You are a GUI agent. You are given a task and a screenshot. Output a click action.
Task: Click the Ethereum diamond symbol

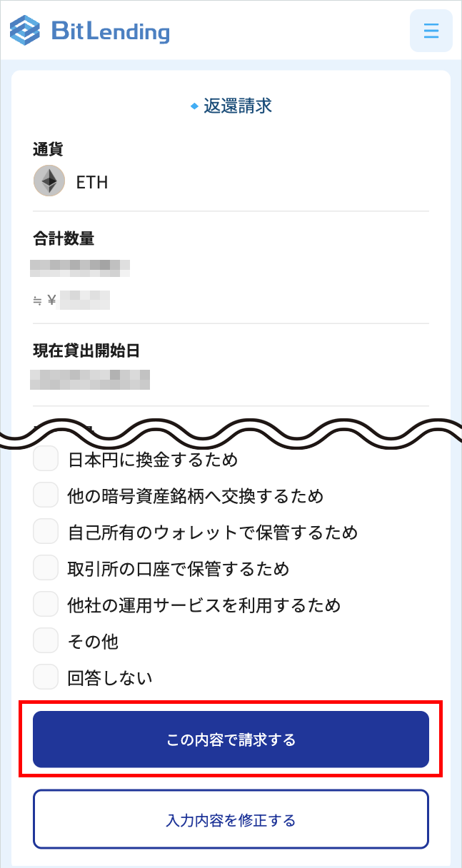pyautogui.click(x=48, y=181)
